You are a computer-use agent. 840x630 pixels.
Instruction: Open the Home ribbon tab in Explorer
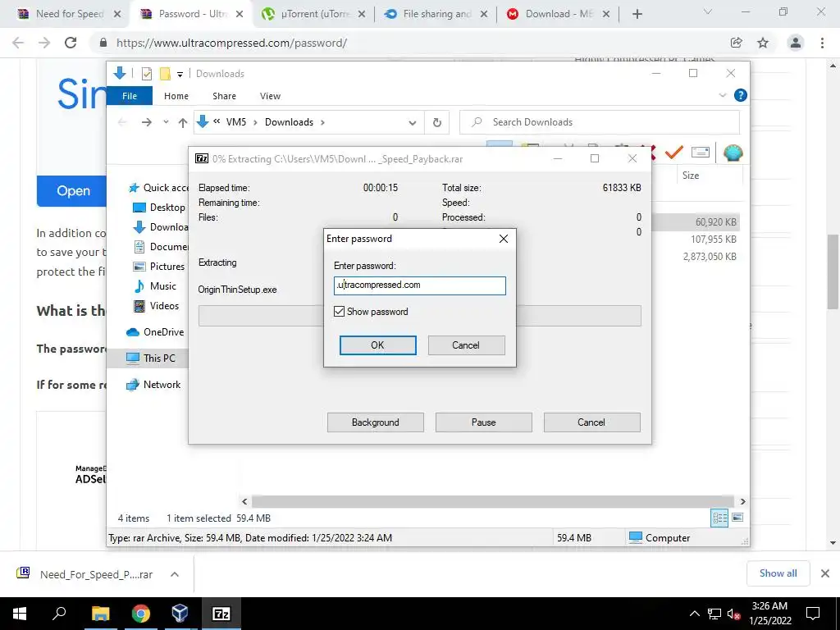coord(176,96)
